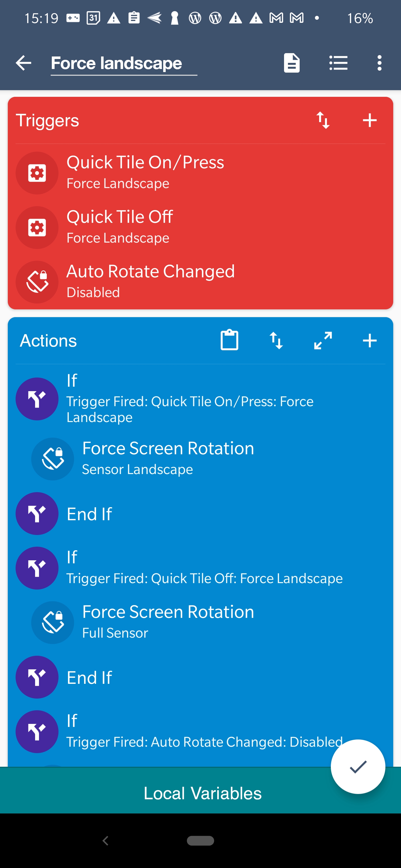401x868 pixels.
Task: Reorder actions using the sort arrows
Action: [x=276, y=340]
